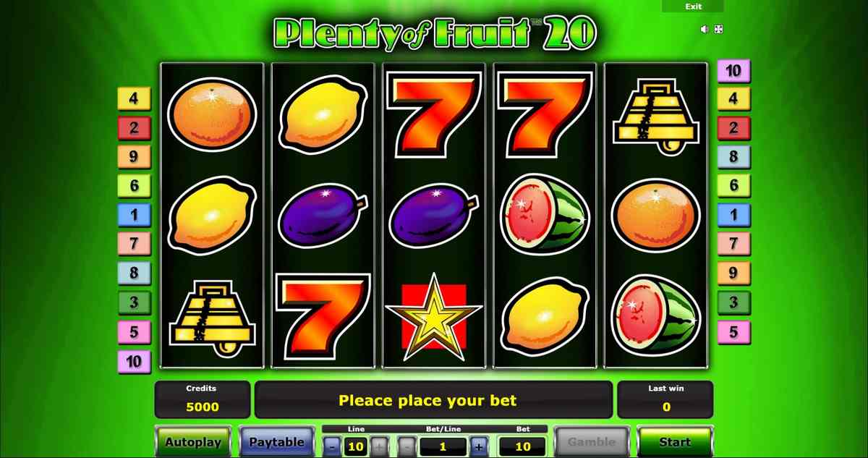The image size is (868, 458).
Task: Increase bet per line with plus button
Action: pyautogui.click(x=478, y=446)
